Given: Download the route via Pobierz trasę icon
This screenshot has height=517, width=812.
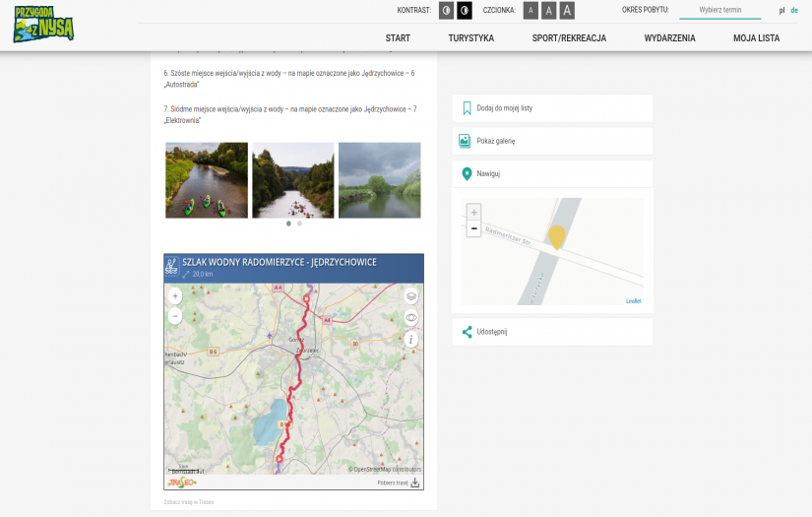Looking at the screenshot, I should (414, 483).
